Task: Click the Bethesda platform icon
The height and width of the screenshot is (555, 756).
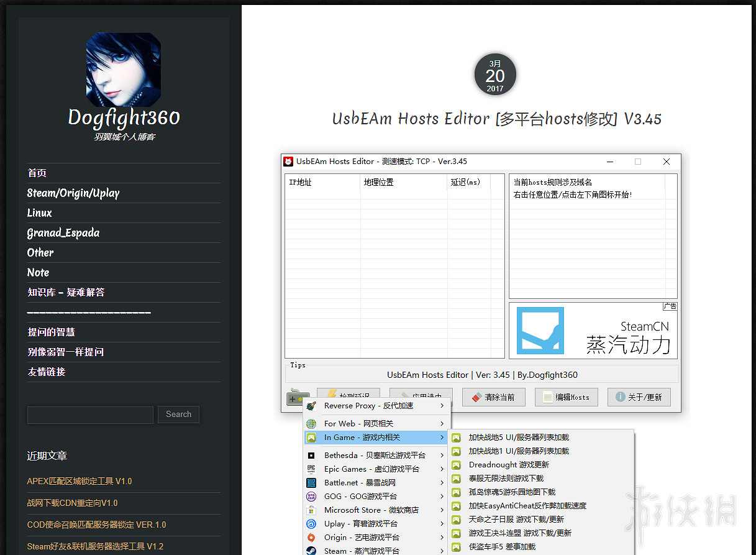Action: click(x=312, y=456)
